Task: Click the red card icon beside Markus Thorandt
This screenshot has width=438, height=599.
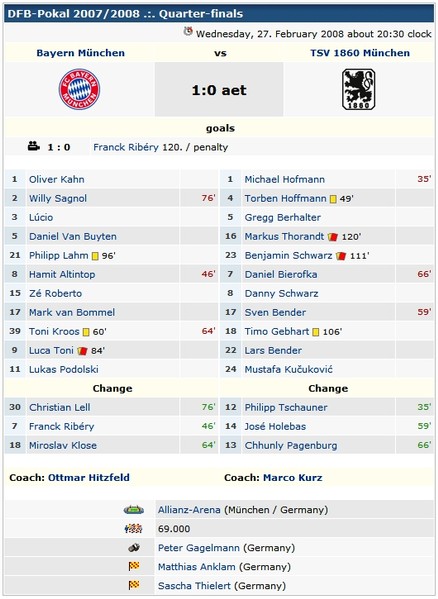Action: tap(333, 237)
